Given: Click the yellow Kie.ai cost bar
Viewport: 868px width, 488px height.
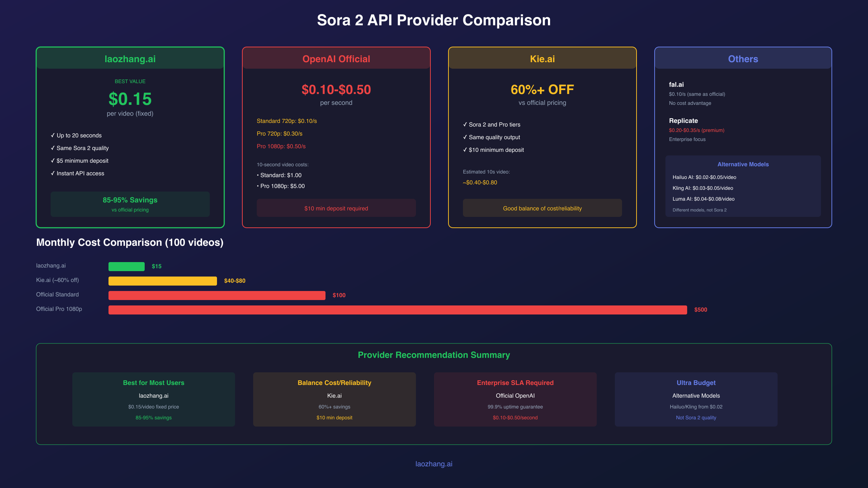Looking at the screenshot, I should [x=163, y=281].
